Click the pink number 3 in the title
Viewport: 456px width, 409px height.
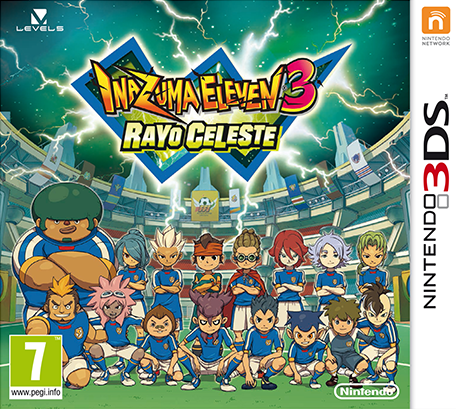(300, 86)
